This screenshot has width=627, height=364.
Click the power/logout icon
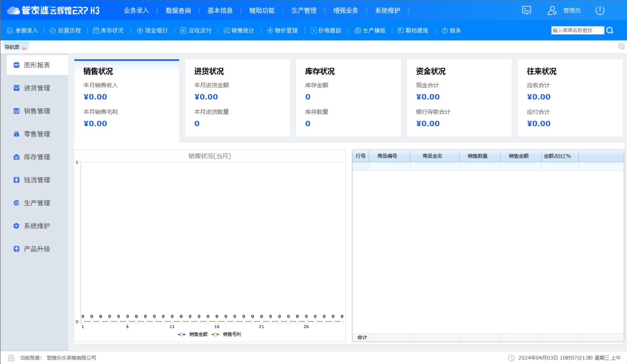600,11
